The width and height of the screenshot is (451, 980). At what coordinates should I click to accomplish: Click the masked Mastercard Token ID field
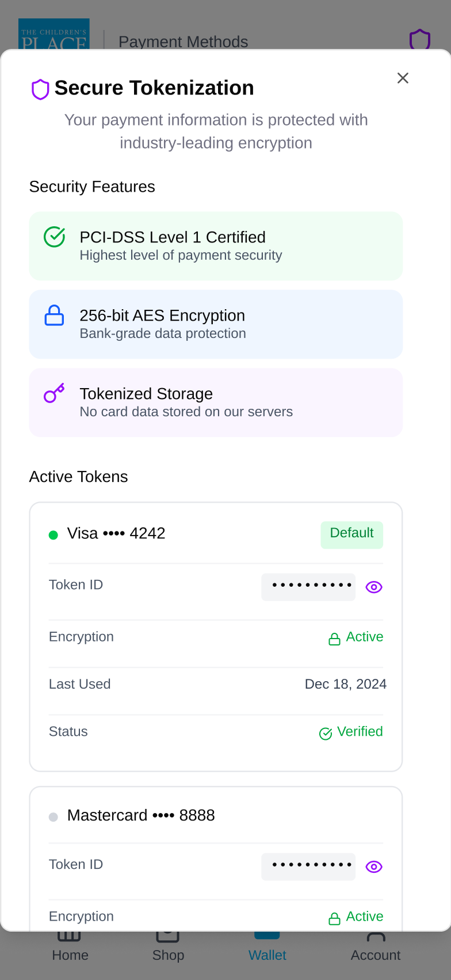coord(308,867)
